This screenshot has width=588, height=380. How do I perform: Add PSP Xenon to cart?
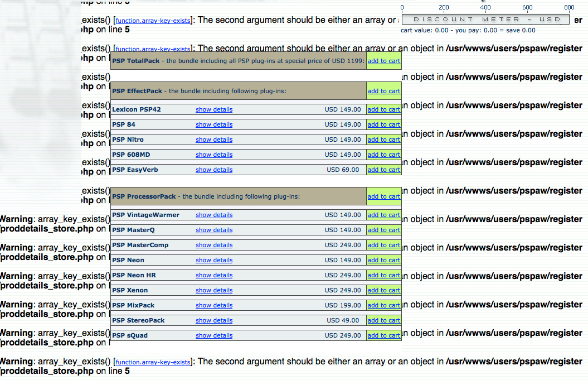coord(383,290)
